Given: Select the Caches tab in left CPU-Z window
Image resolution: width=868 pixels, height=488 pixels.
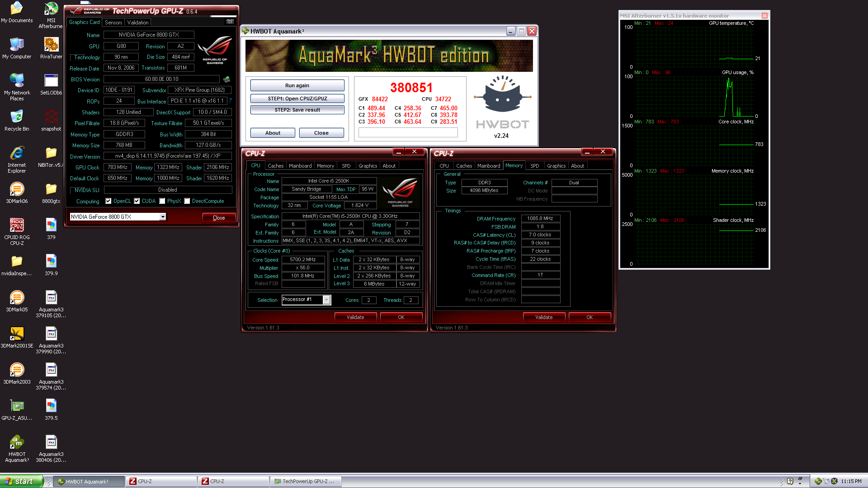Looking at the screenshot, I should 275,166.
